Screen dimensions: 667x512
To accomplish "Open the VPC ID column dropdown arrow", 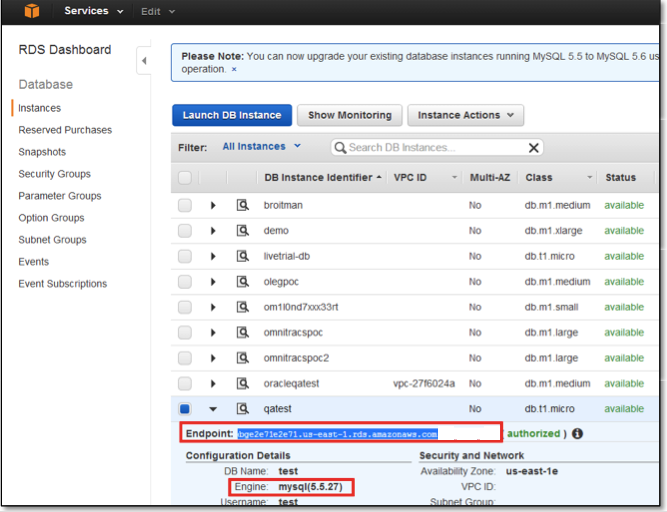I will point(454,177).
